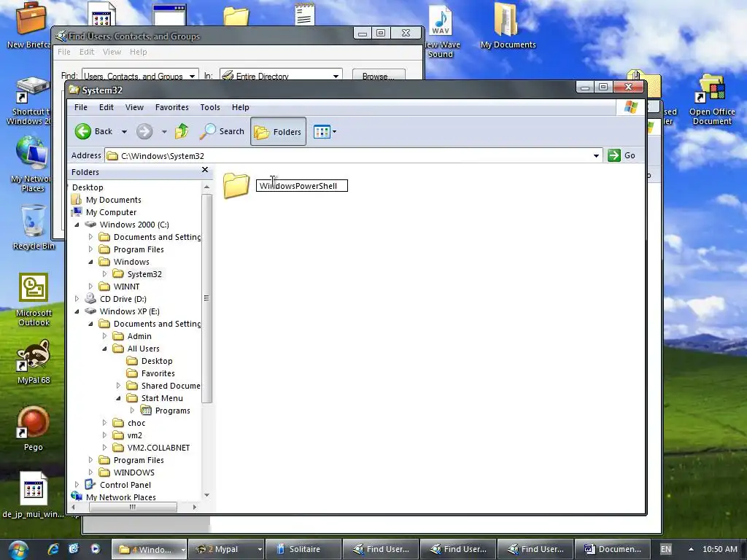Open the My Documents desktop icon
This screenshot has height=560, width=747.
[x=508, y=26]
